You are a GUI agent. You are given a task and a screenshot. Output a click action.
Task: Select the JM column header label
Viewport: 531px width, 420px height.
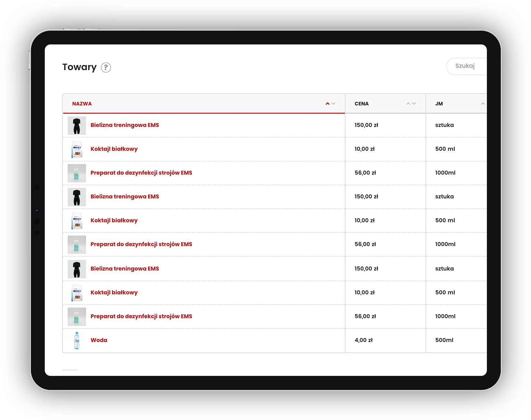pos(439,104)
